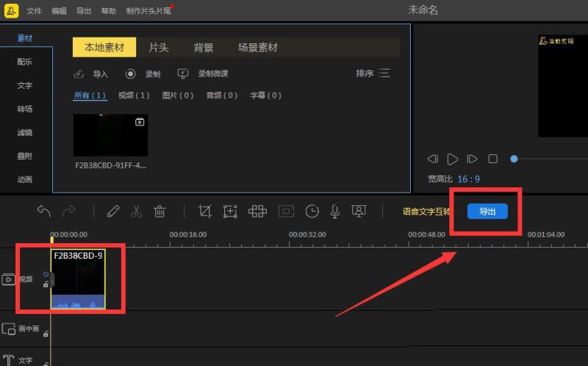Click the microphone voiceover icon

[x=335, y=211]
